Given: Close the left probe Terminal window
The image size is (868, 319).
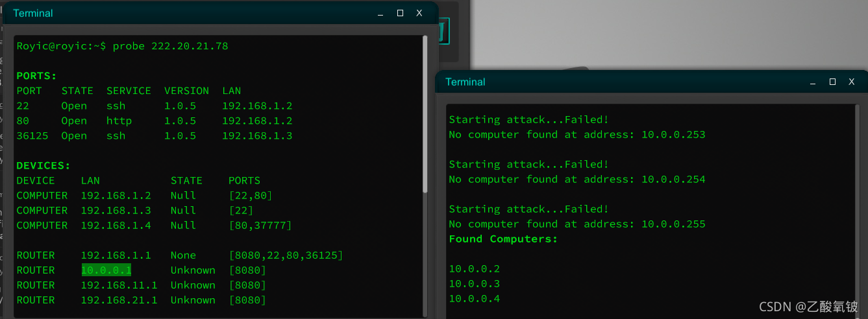Looking at the screenshot, I should (419, 13).
